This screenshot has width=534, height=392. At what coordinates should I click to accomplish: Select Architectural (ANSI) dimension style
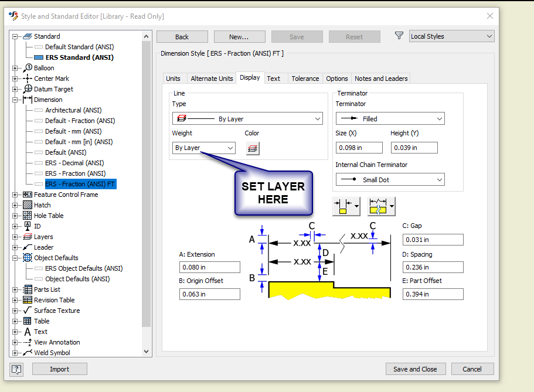(x=73, y=110)
